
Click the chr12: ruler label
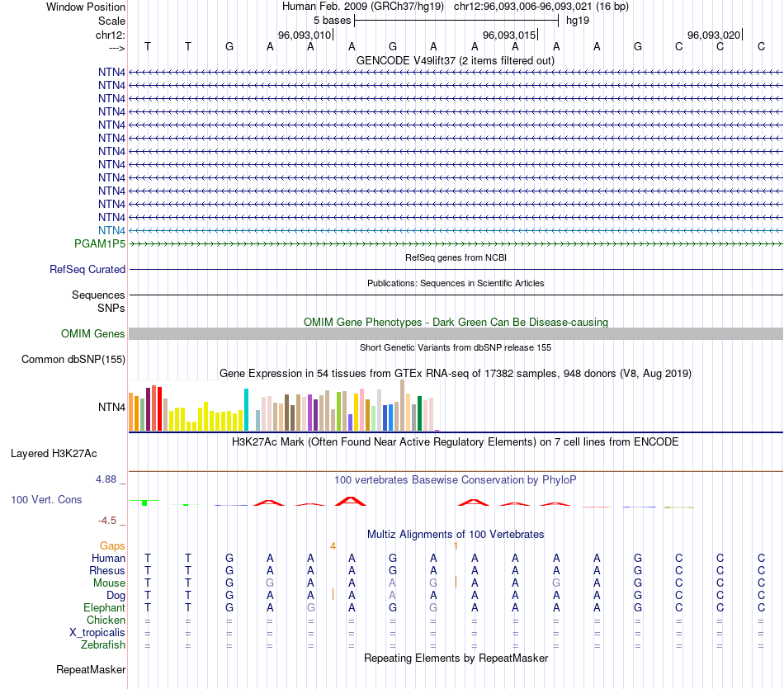(111, 35)
